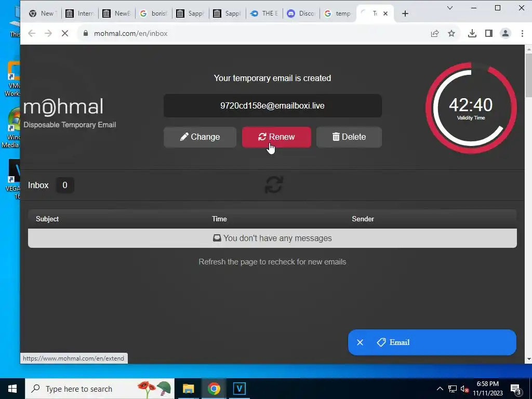Copy the 9720cd158e@emailboxi.live address field
The image size is (532, 399).
tap(272, 106)
